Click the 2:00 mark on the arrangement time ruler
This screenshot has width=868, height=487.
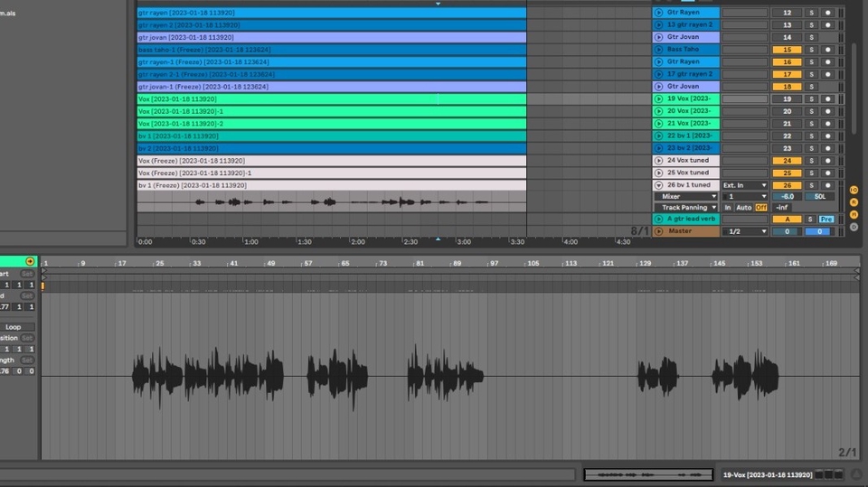click(x=358, y=242)
